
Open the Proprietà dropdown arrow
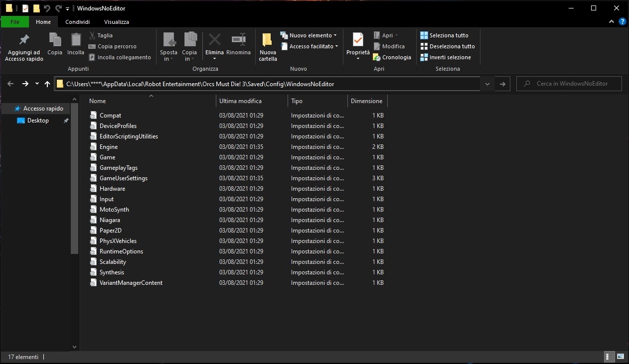pyautogui.click(x=358, y=59)
